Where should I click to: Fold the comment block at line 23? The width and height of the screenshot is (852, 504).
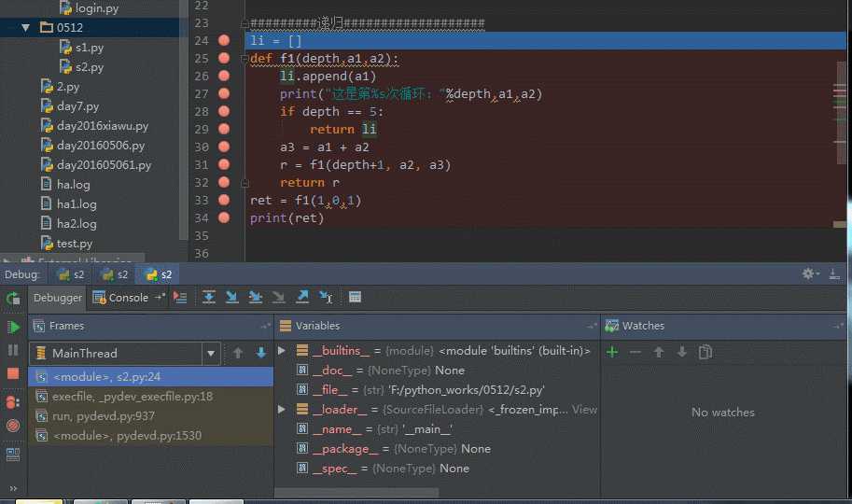244,23
